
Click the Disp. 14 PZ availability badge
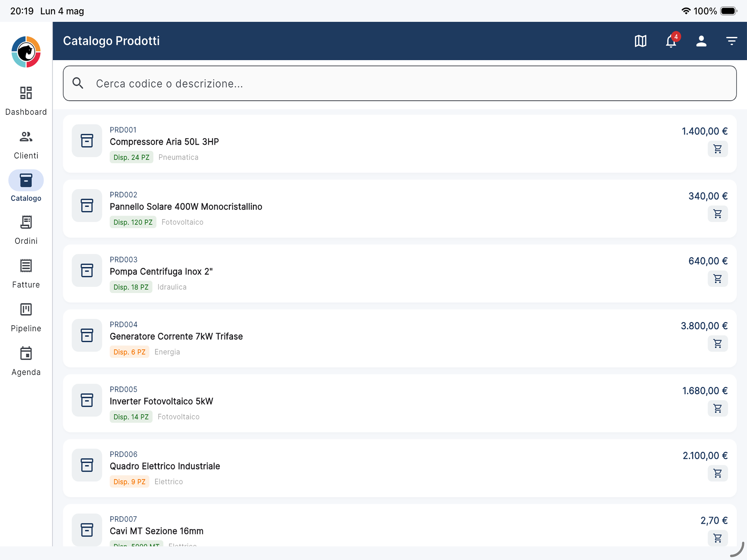[x=131, y=417]
